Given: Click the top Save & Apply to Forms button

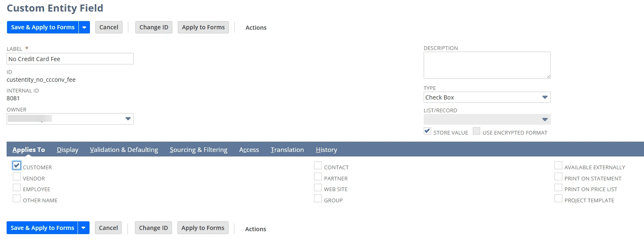Looking at the screenshot, I should tap(43, 27).
